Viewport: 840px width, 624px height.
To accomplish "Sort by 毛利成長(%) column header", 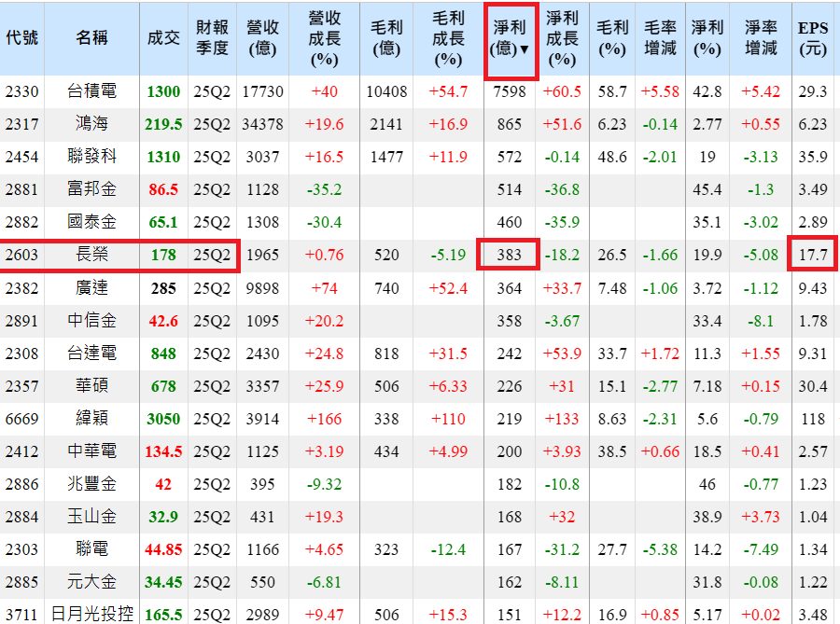I will (448, 38).
